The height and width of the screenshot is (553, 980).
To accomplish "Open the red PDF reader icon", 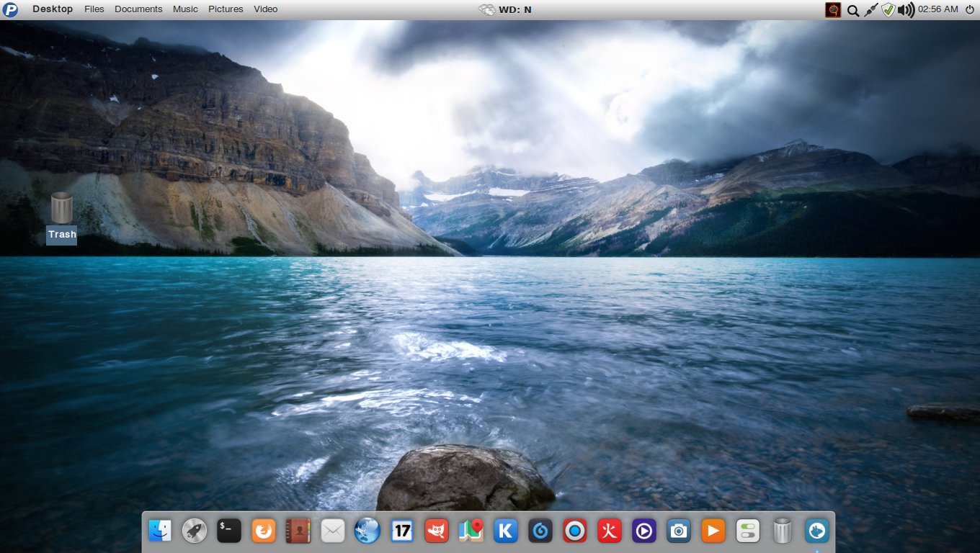I will click(x=610, y=531).
